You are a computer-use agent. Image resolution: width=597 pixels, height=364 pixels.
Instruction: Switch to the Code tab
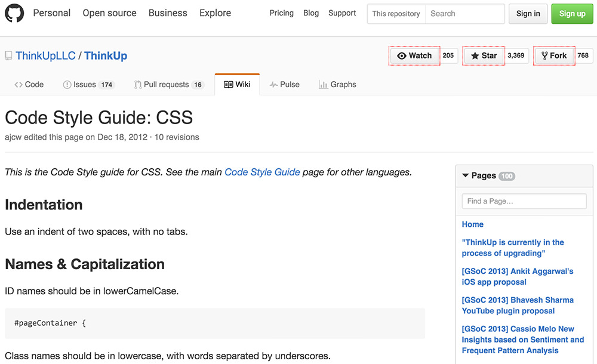click(x=29, y=84)
